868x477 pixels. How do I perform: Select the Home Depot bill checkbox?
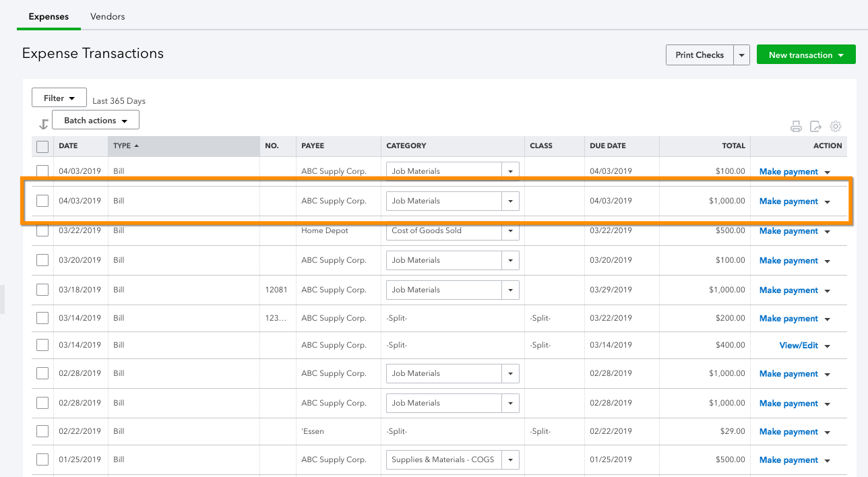(x=42, y=230)
